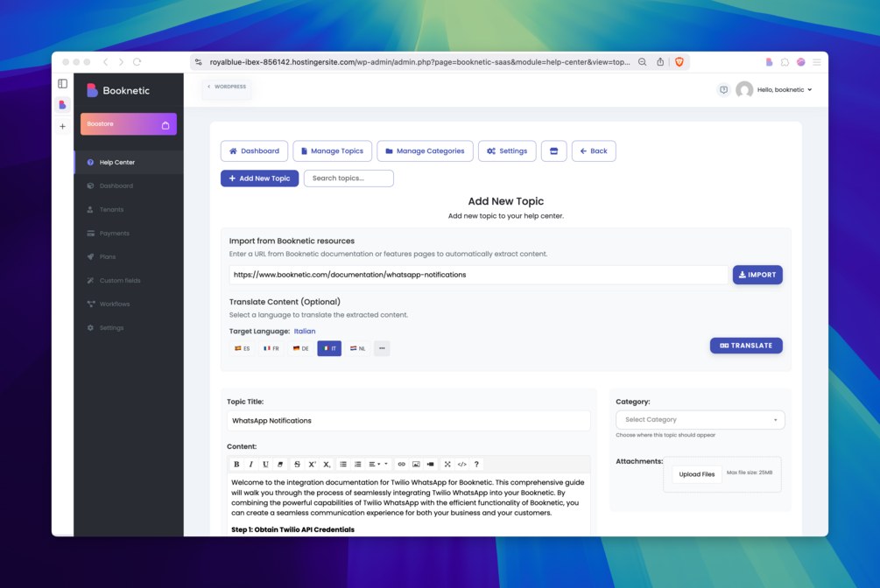
Task: Open Manage Topics tab
Action: click(332, 150)
